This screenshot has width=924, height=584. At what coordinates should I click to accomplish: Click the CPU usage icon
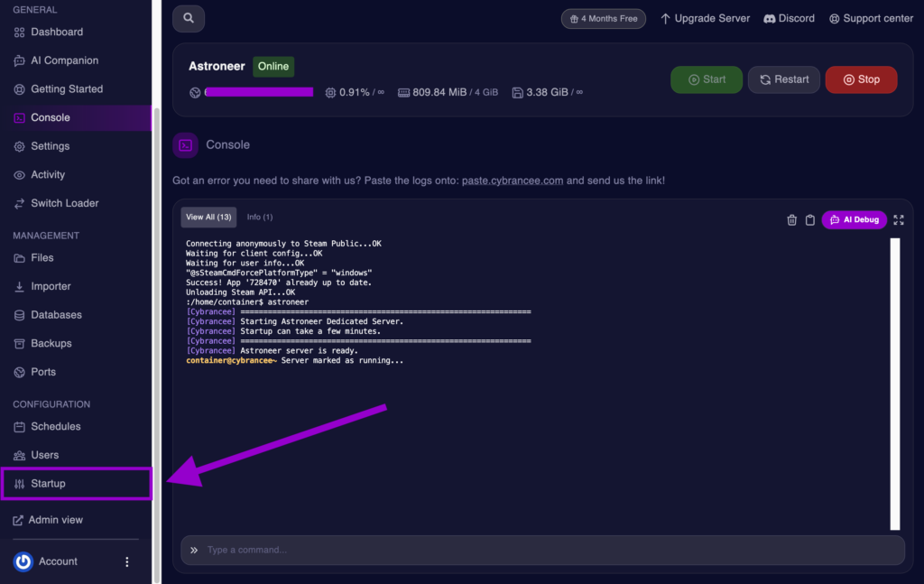(330, 93)
